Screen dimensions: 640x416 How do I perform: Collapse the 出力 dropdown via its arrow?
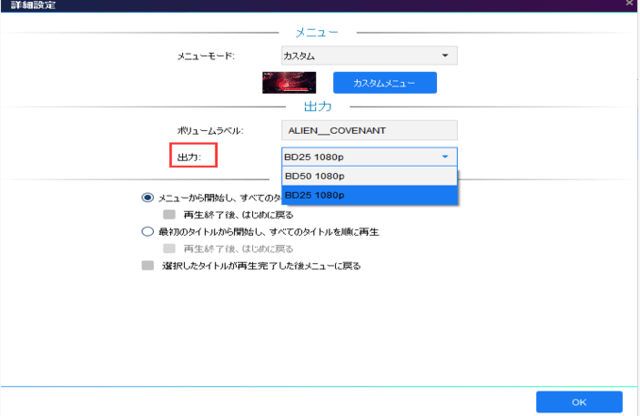click(444, 157)
